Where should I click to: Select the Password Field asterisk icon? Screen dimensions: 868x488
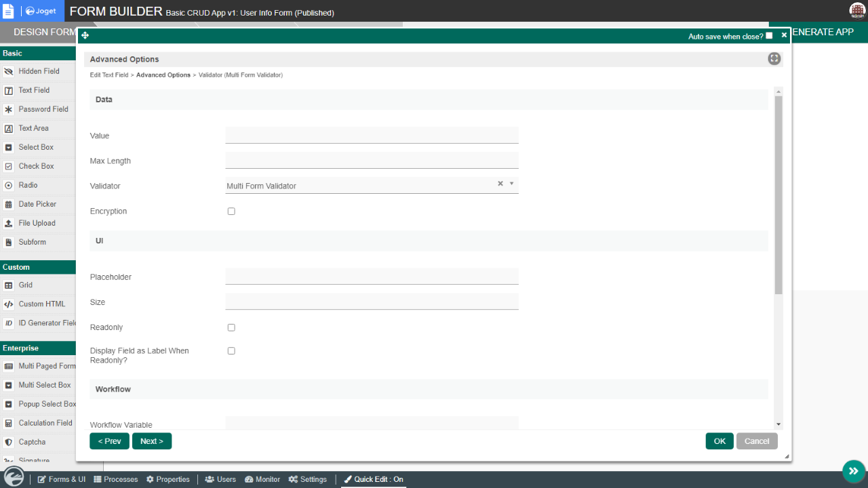click(x=9, y=109)
